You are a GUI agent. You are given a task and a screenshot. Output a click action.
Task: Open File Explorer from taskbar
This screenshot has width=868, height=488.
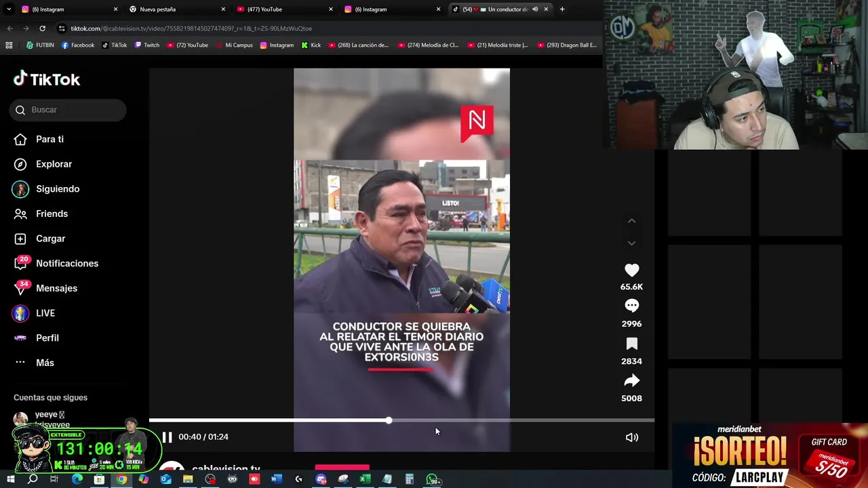pyautogui.click(x=188, y=479)
